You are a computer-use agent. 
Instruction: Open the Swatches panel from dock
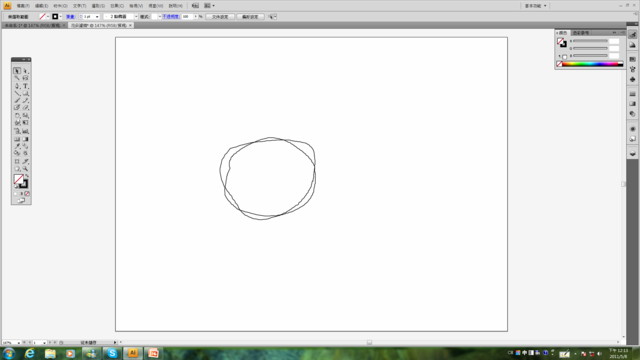632,60
